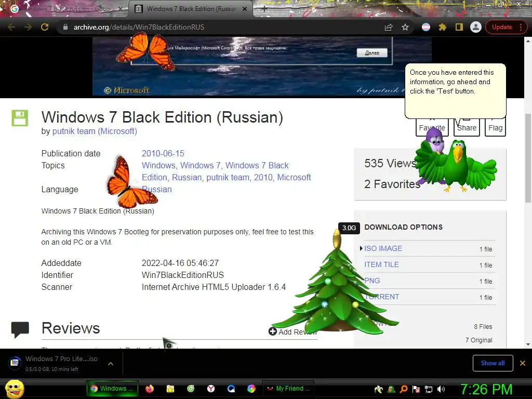Viewport: 532px width, 399px height.
Task: Go back to the previous page
Action: pos(11,27)
